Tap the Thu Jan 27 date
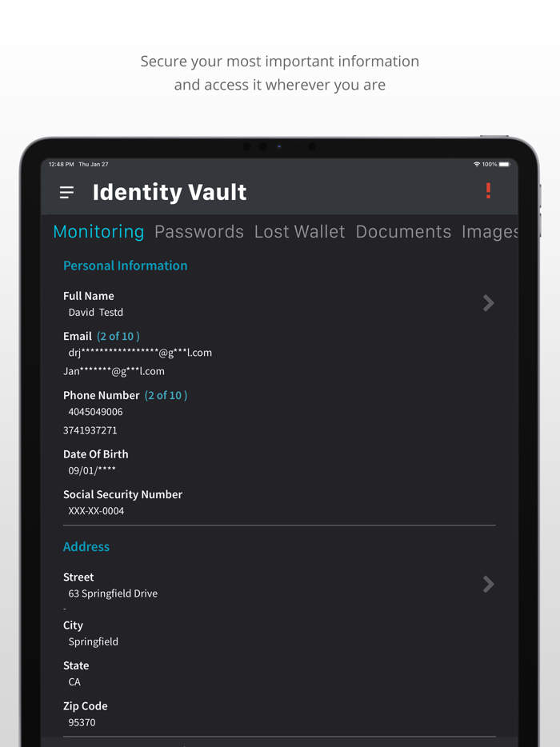The width and height of the screenshot is (560, 747). click(x=94, y=165)
